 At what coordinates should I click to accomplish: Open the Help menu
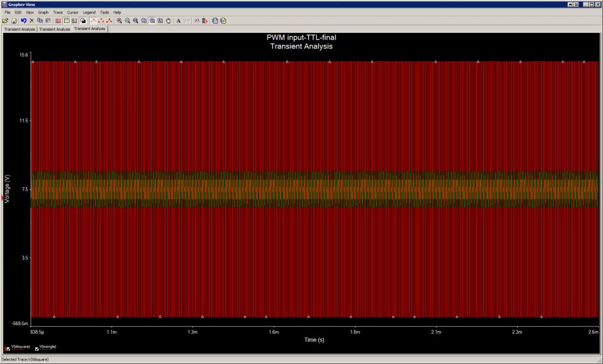click(117, 12)
